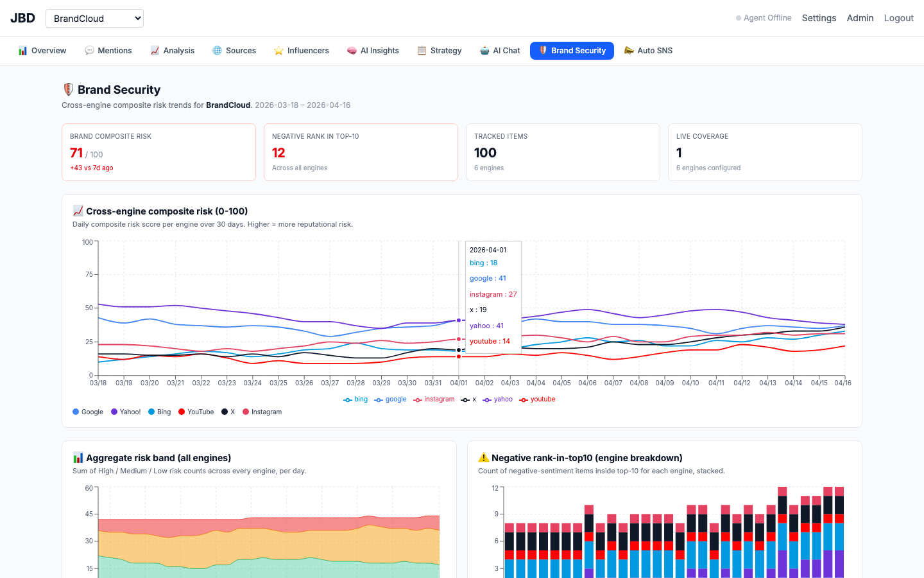Toggle the youtube series in chart legend
Screen dimensions: 924x578
pyautogui.click(x=538, y=399)
